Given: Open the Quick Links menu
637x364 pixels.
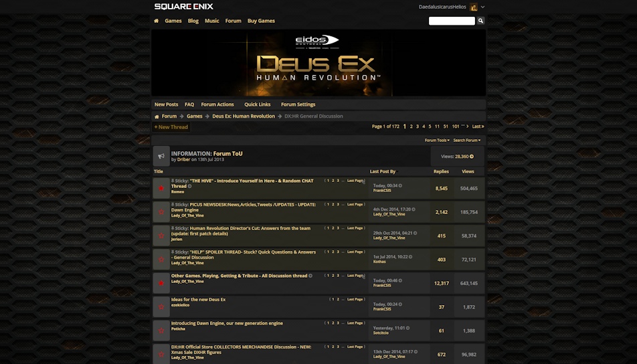Looking at the screenshot, I should (257, 104).
